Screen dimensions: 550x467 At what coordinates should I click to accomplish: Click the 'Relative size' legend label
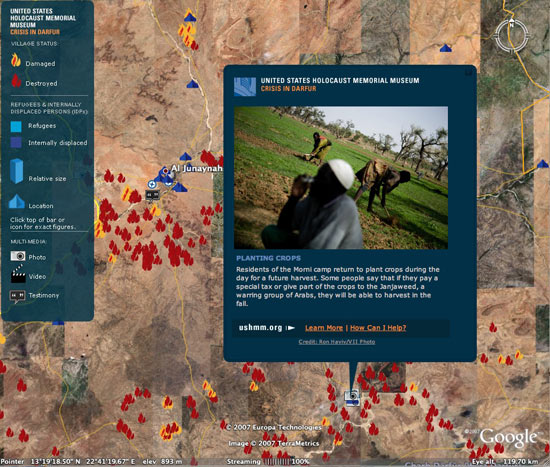47,179
